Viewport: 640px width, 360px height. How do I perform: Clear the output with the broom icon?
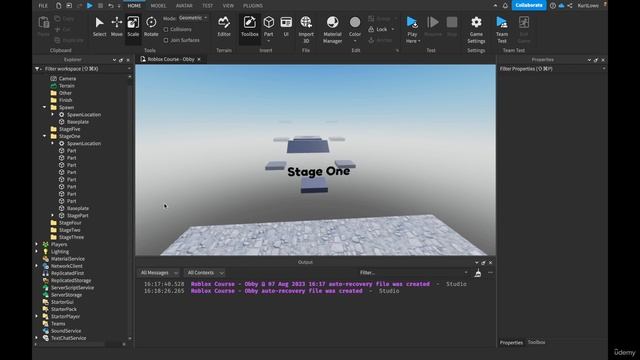(478, 273)
